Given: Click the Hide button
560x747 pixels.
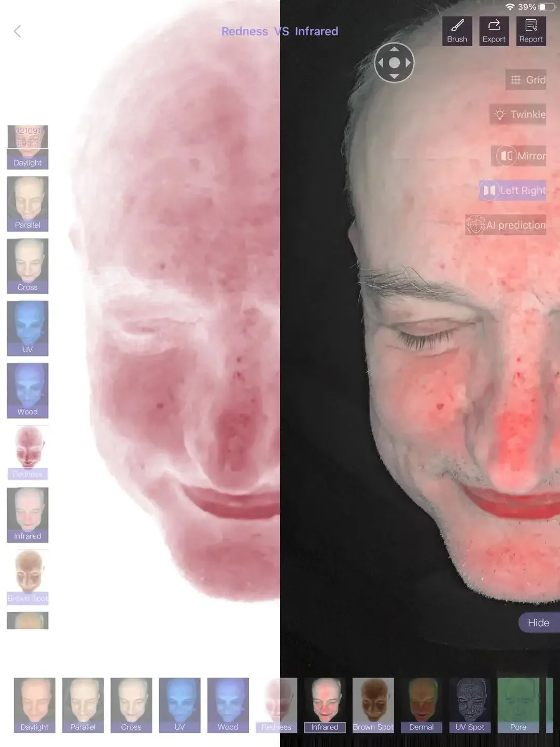Looking at the screenshot, I should [x=539, y=622].
